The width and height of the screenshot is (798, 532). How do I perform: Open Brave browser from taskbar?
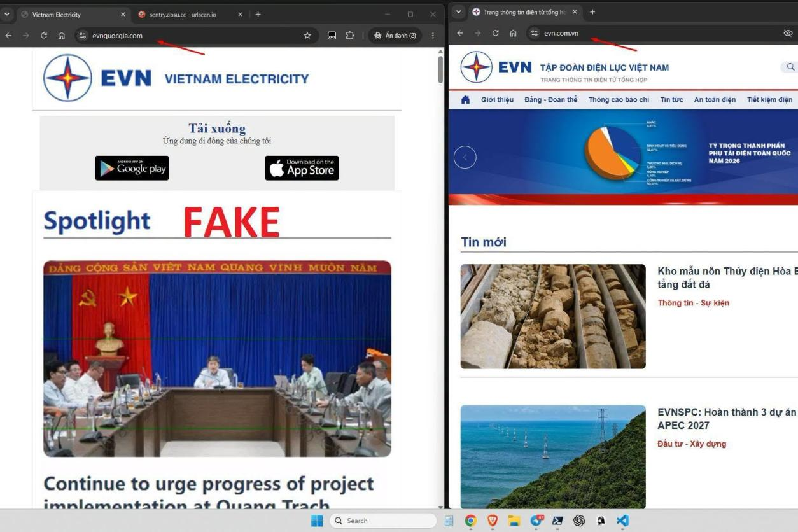coord(493,521)
